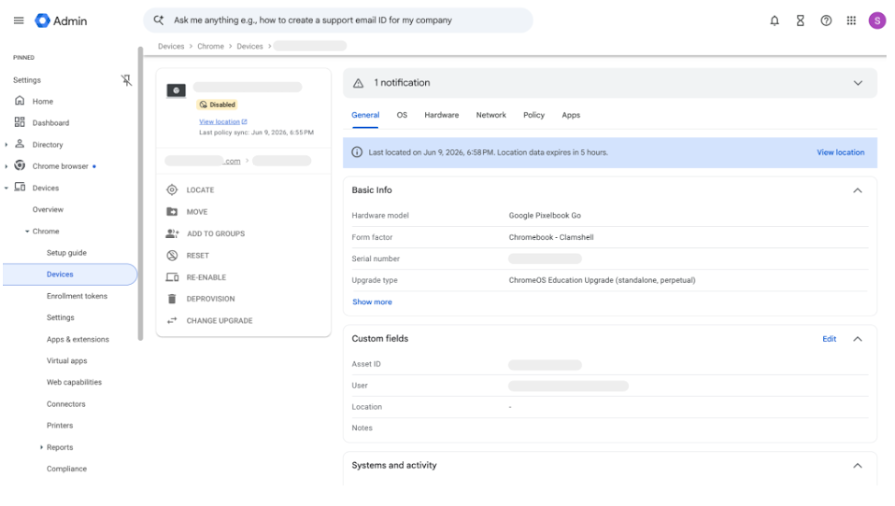Switch to the Network tab

coord(491,115)
